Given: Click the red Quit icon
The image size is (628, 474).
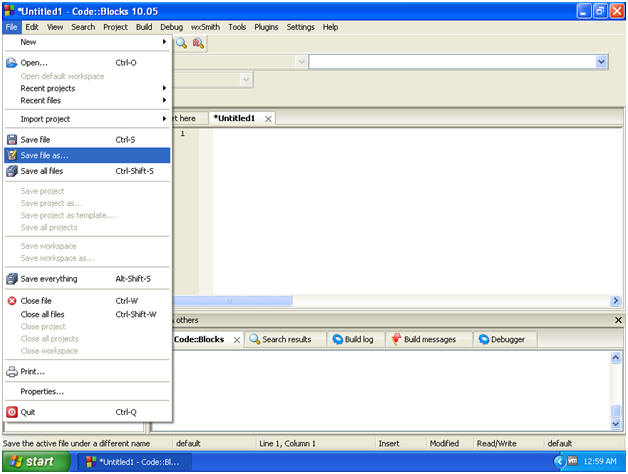Looking at the screenshot, I should (12, 412).
